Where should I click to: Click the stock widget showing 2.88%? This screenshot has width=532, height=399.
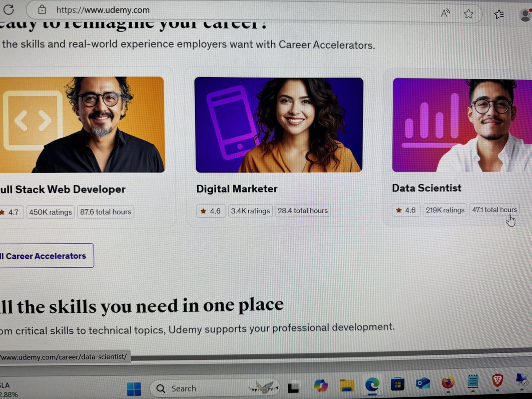9,390
